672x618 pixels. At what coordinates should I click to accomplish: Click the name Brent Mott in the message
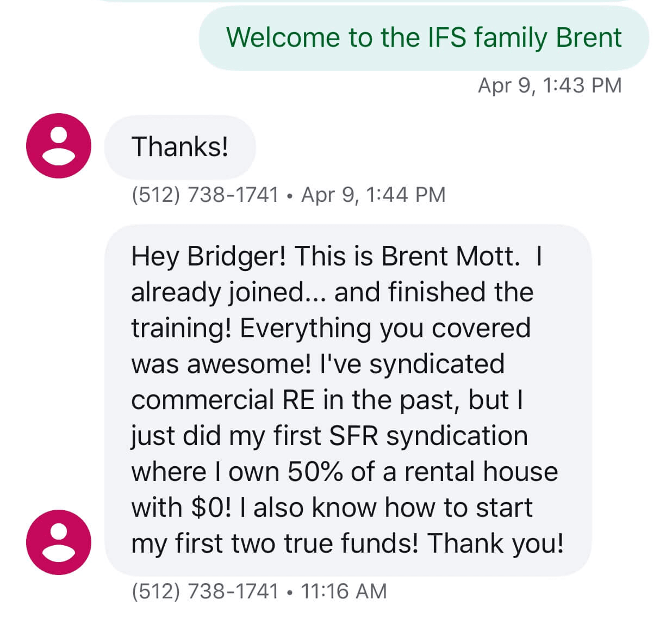coord(450,256)
